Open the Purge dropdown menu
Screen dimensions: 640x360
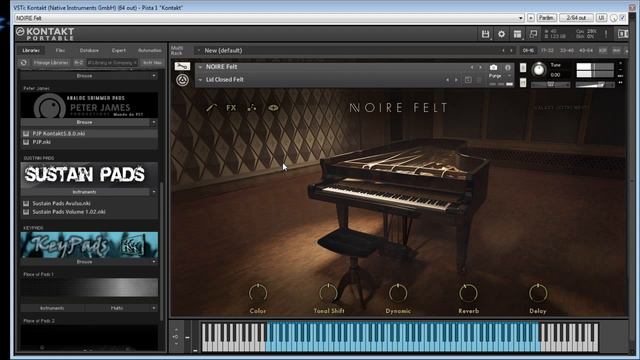(500, 76)
